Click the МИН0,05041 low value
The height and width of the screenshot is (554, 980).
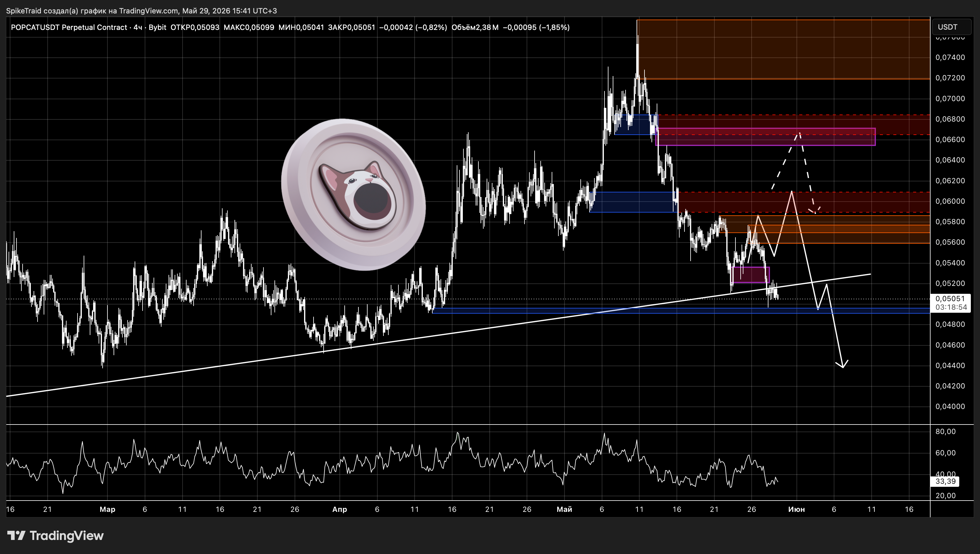(x=301, y=27)
